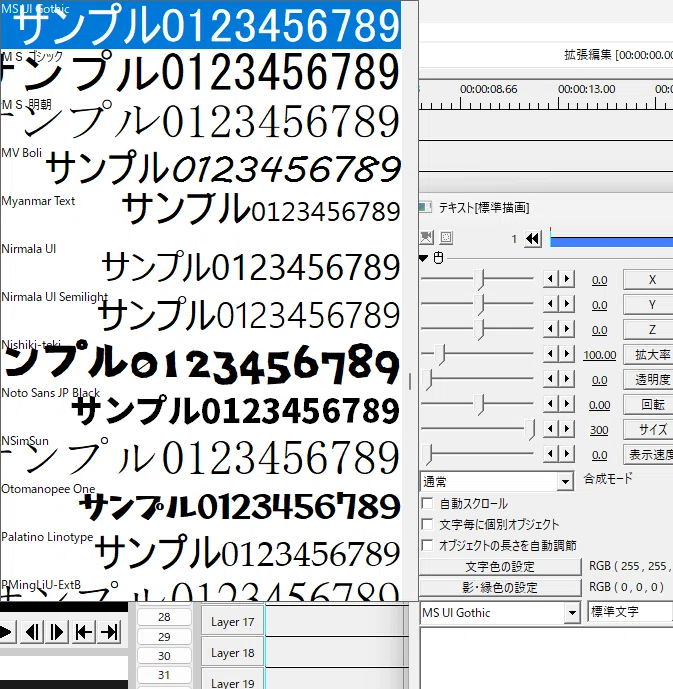Screen dimensions: 673x689
Task: Select the Nirmala UI font sample below Myanmar Text
Action: pyautogui.click(x=201, y=265)
